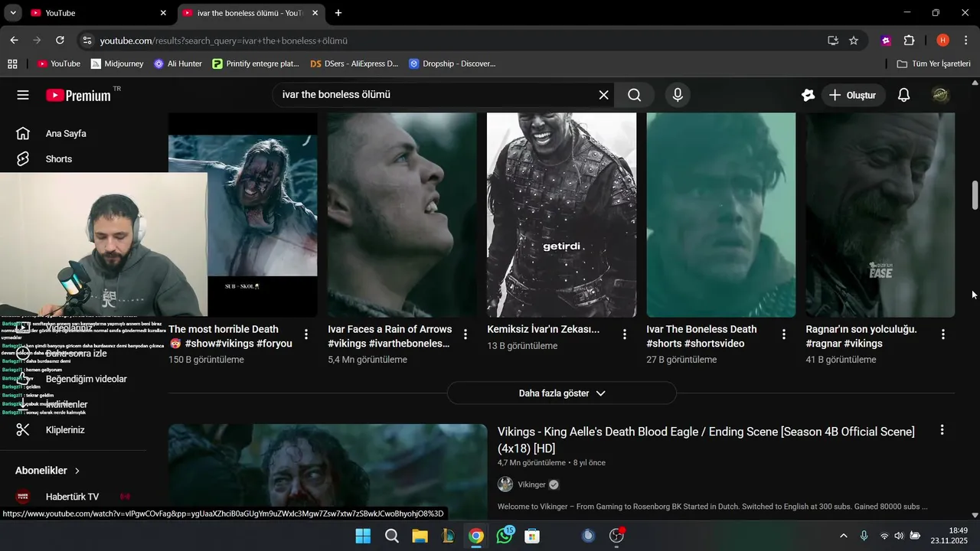Open a new browser tab
The height and width of the screenshot is (551, 980).
tap(338, 13)
